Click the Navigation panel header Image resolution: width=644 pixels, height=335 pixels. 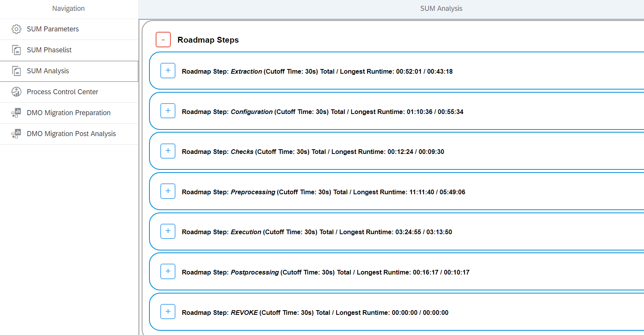pos(69,9)
